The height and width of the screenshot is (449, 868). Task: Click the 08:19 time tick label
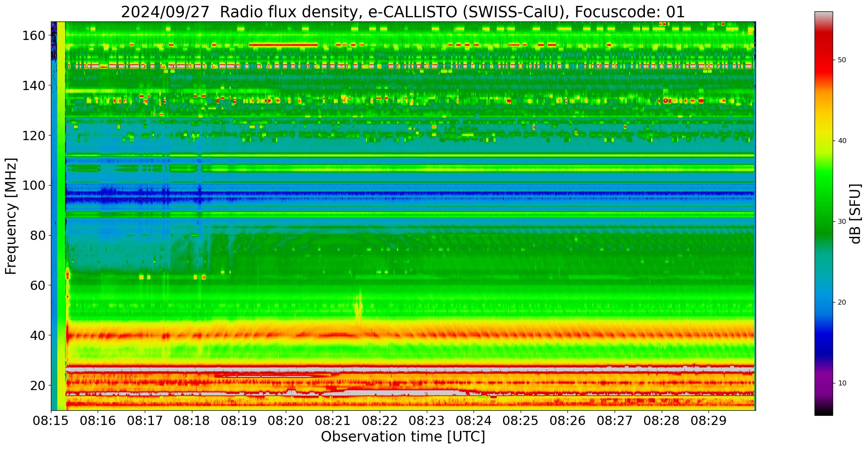pyautogui.click(x=239, y=421)
